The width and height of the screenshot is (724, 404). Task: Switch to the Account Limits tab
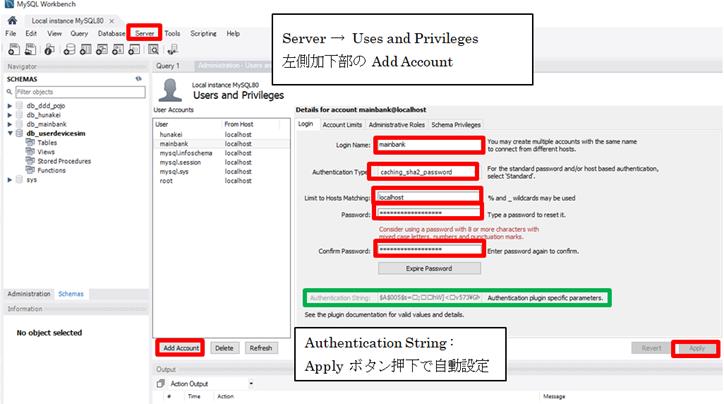(x=342, y=125)
